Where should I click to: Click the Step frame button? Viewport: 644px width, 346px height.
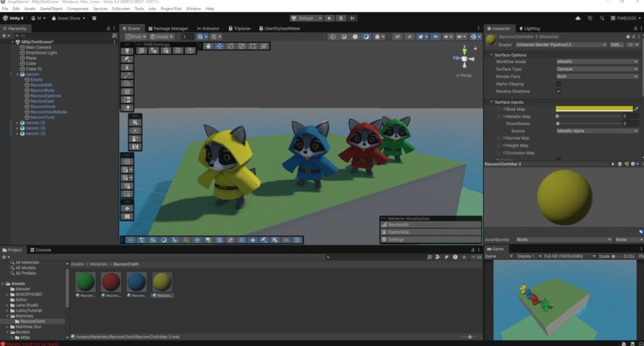tap(353, 18)
